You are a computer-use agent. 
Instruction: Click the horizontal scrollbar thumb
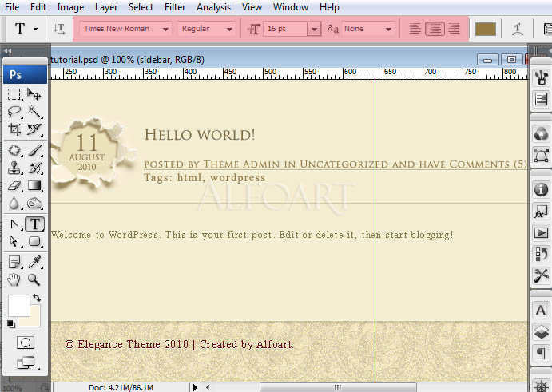coord(338,387)
